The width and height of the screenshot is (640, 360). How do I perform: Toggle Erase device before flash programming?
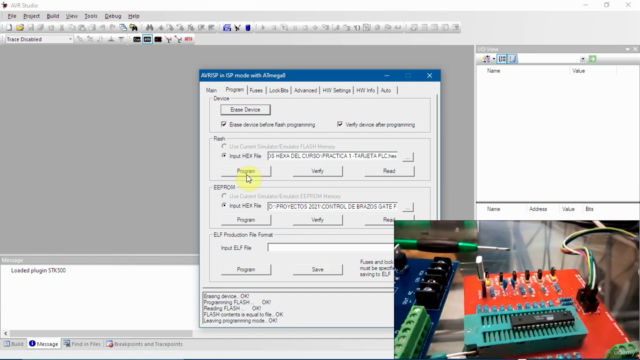pos(224,124)
